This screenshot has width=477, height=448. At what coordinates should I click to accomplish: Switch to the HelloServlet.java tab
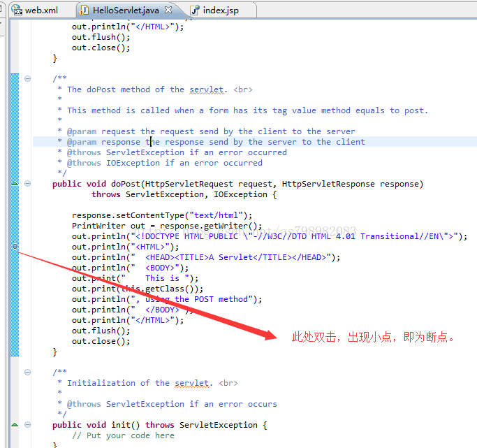(x=126, y=10)
